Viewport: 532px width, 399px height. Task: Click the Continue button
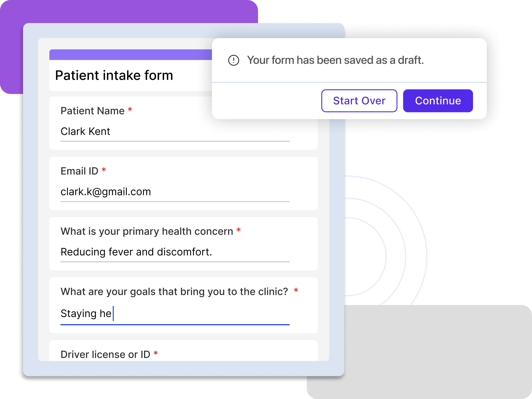[x=438, y=101]
